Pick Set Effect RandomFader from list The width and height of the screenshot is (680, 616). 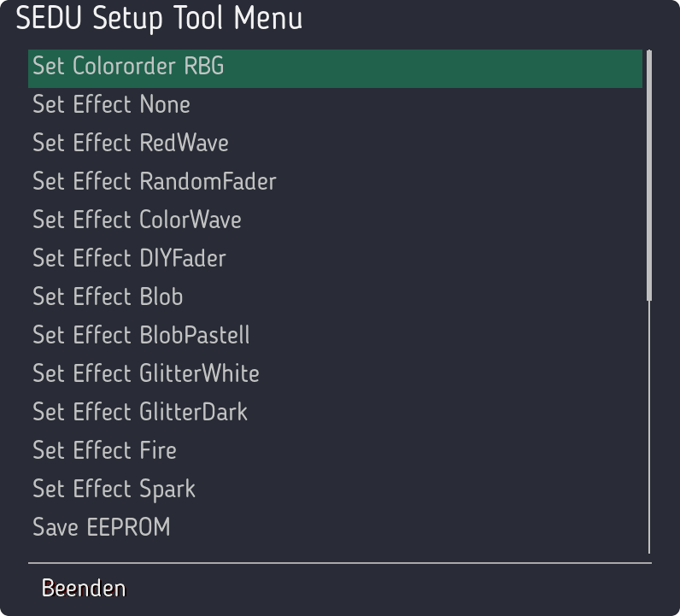(154, 182)
